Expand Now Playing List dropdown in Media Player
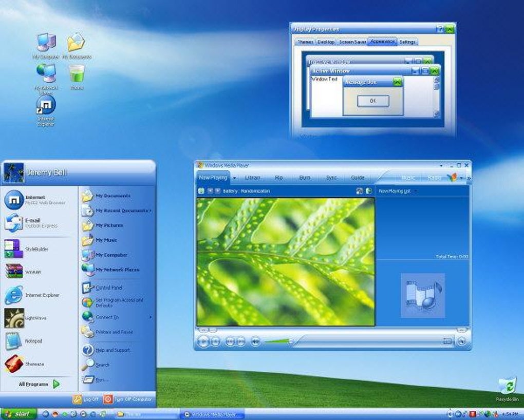Image resolution: width=524 pixels, height=420 pixels. 416,191
